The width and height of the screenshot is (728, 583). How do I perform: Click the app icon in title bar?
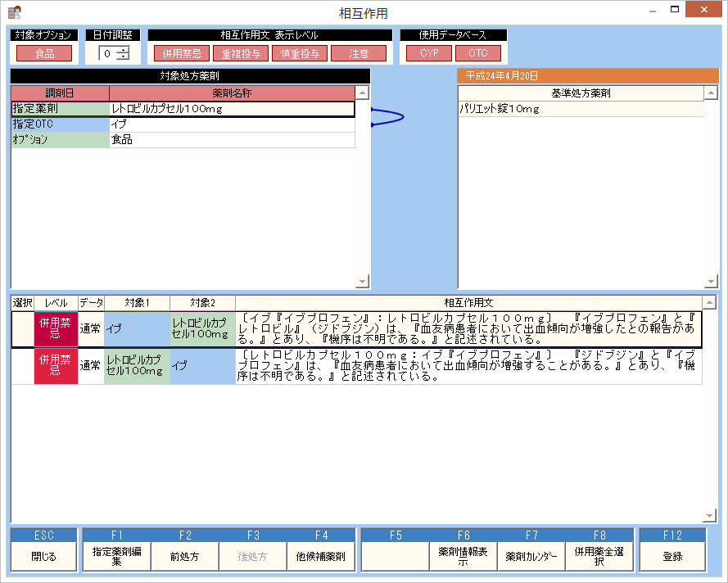[15, 12]
